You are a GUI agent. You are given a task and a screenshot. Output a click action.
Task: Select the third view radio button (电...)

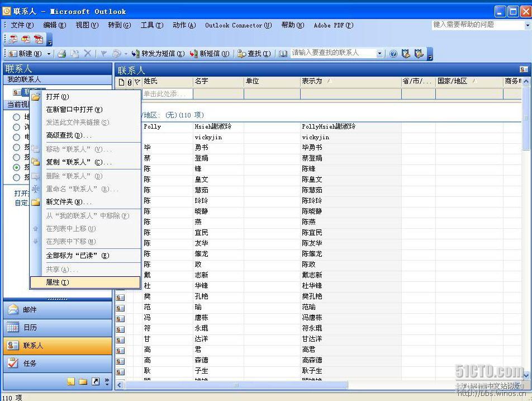pyautogui.click(x=16, y=137)
